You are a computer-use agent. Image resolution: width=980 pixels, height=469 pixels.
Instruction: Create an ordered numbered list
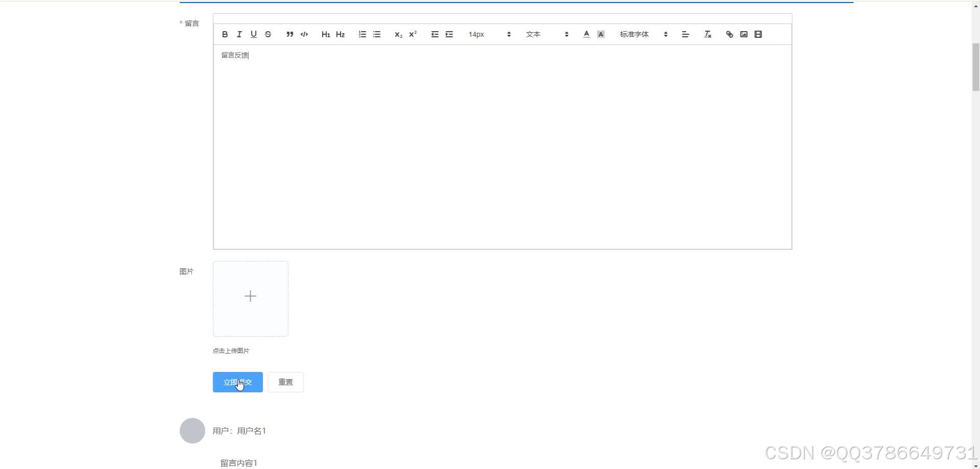point(362,34)
